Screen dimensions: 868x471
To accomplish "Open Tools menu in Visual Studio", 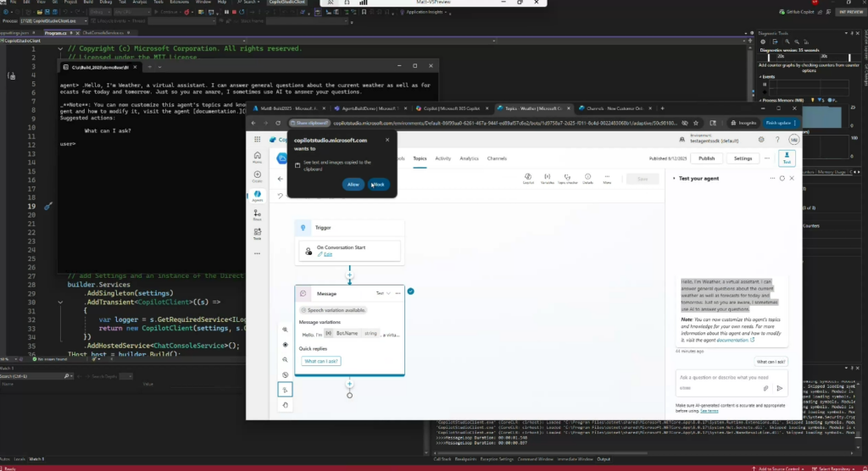I will (x=159, y=3).
